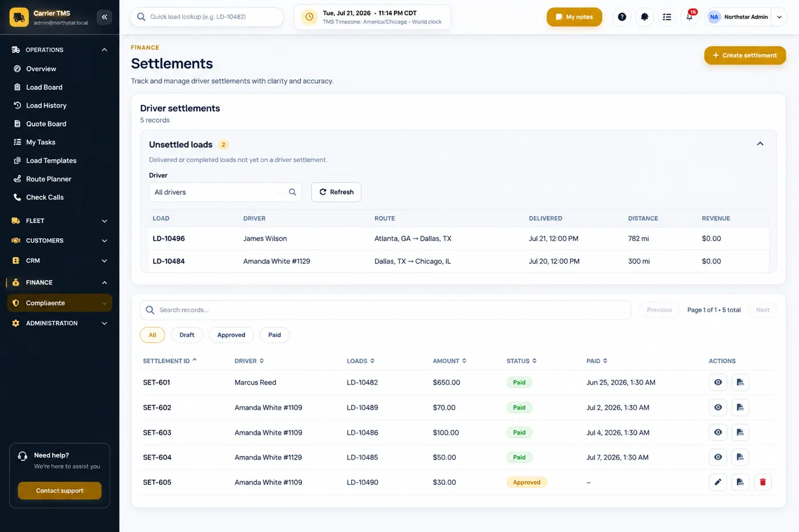Collapse the Unsettled loads panel chevron
The image size is (799, 532).
coord(760,144)
